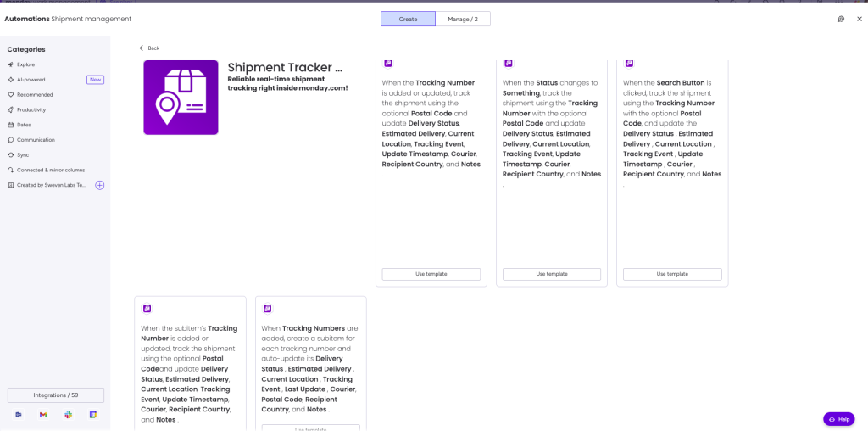868x431 pixels.
Task: Click the Dates calendar icon
Action: (11, 125)
